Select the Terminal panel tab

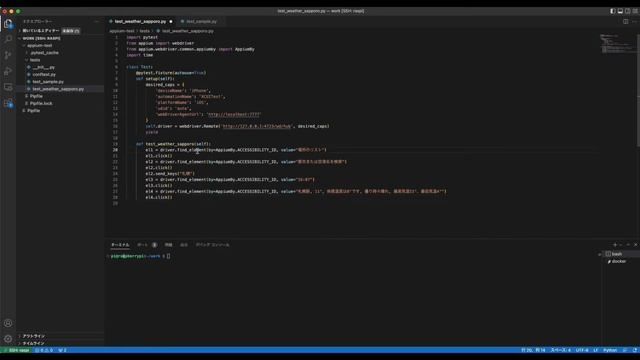pos(120,244)
